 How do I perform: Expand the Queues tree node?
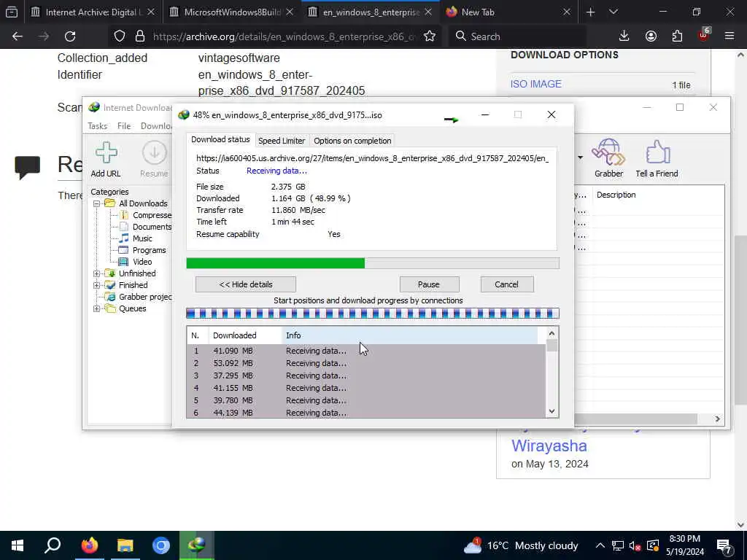(97, 308)
